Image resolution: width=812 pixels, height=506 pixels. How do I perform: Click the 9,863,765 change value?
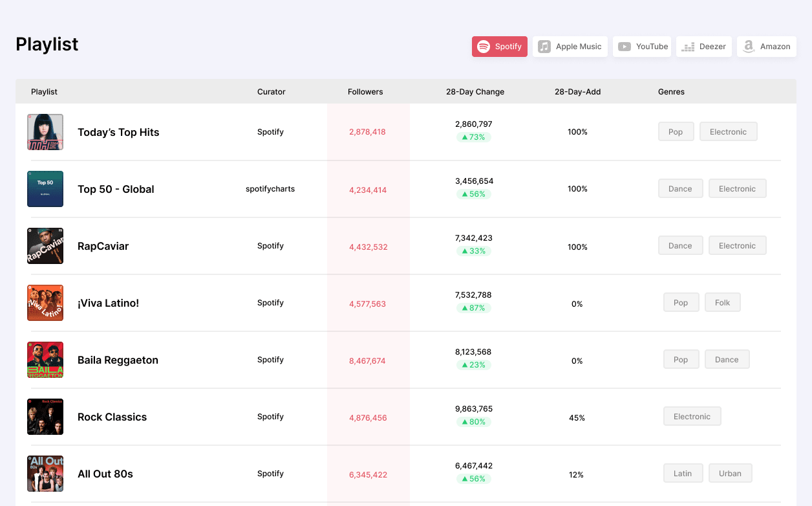pos(474,409)
